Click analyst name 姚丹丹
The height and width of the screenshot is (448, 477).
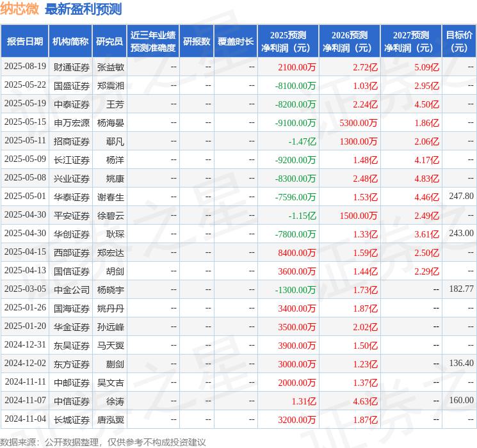click(110, 308)
